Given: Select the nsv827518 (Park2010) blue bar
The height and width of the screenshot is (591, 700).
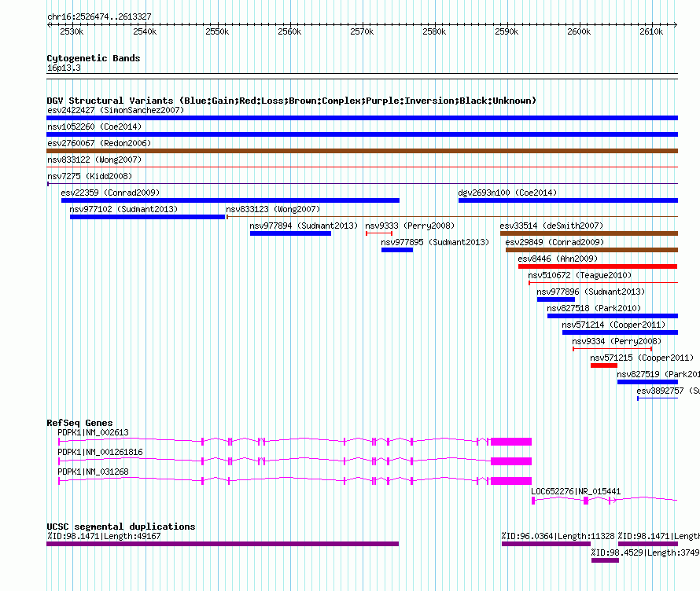Looking at the screenshot, I should 613,316.
